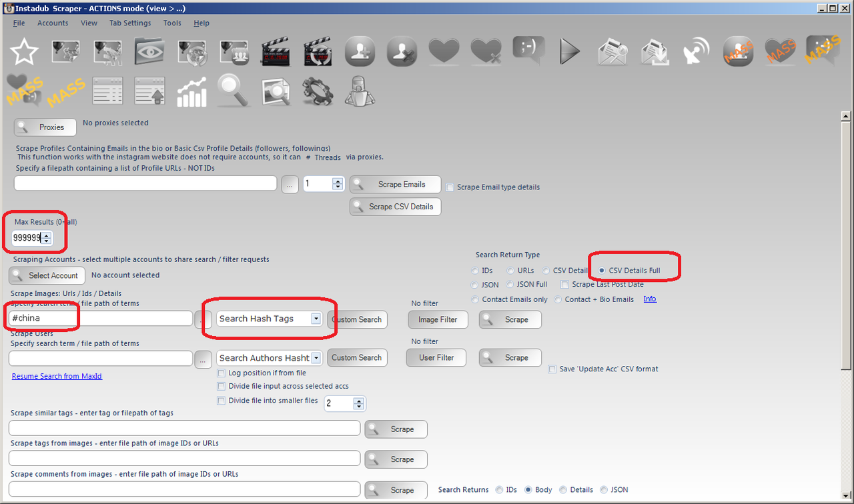Click the follow user plus icon
The image size is (854, 504).
click(360, 51)
